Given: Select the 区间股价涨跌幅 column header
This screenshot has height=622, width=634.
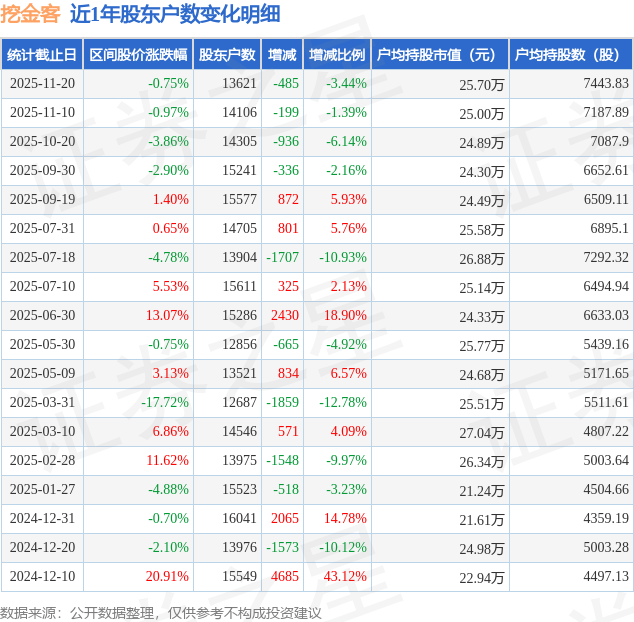Looking at the screenshot, I should (x=138, y=55).
